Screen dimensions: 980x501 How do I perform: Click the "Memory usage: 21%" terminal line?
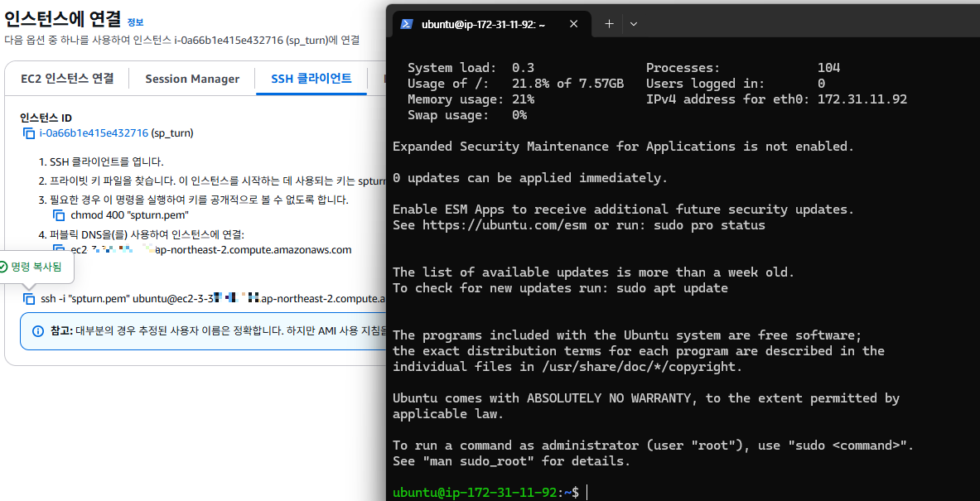471,99
